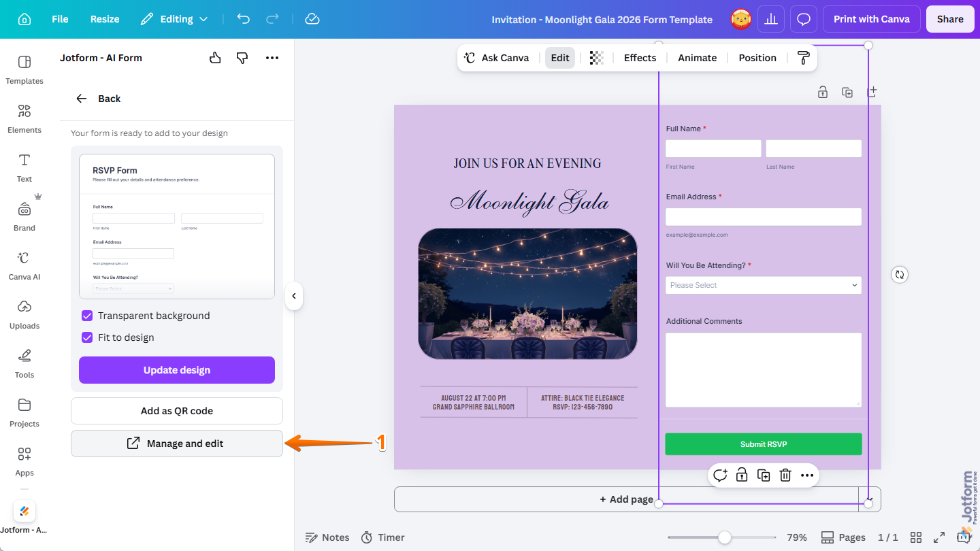The image size is (980, 551).
Task: Duplicate the page icon above canvas
Action: click(x=847, y=92)
